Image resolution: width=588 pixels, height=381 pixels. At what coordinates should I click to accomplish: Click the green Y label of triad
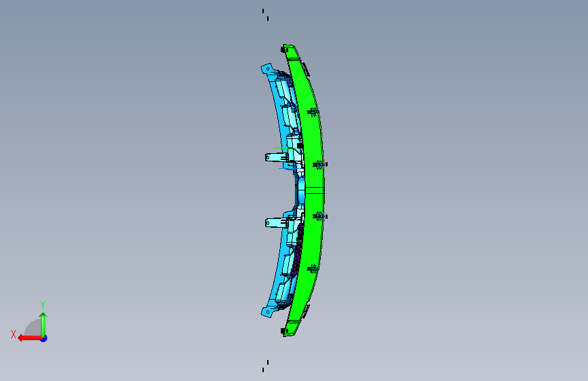coord(43,304)
